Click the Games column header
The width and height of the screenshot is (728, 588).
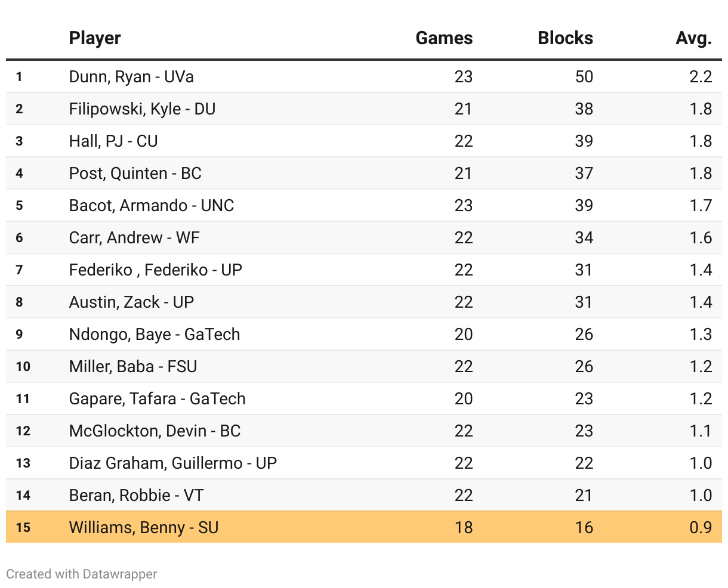(444, 38)
